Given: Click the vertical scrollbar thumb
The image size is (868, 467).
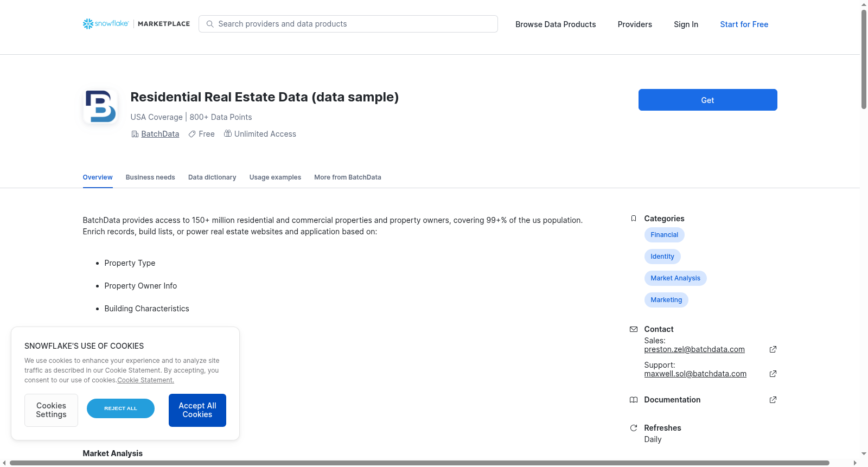Looking at the screenshot, I should pyautogui.click(x=864, y=60).
